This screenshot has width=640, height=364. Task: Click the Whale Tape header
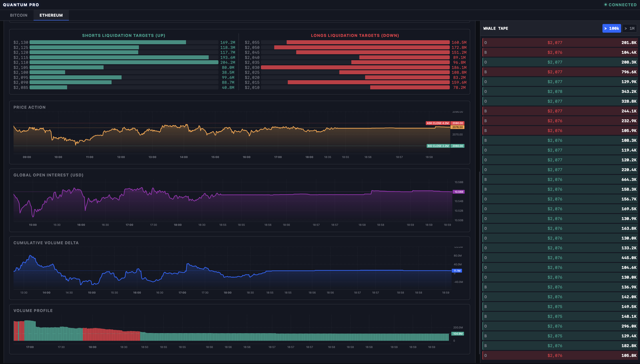pyautogui.click(x=496, y=28)
